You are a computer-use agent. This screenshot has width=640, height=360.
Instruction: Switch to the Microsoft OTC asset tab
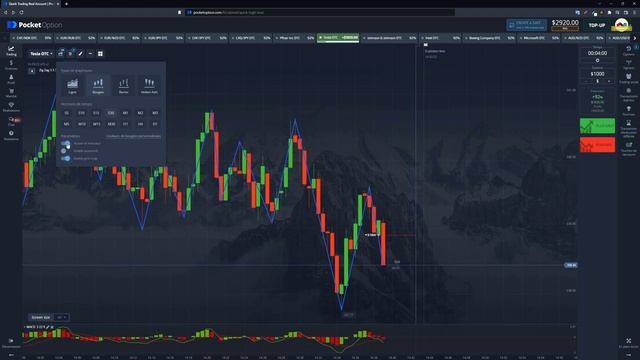point(539,38)
